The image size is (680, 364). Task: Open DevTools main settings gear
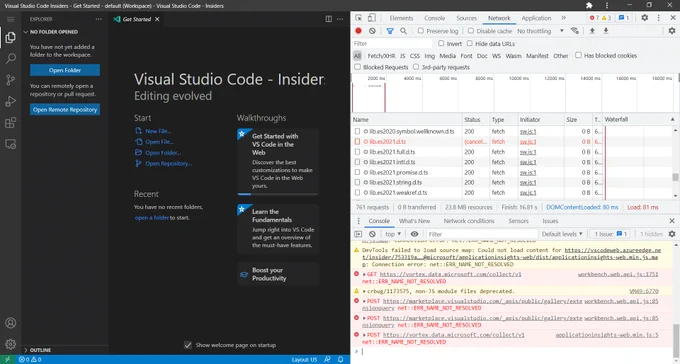click(x=644, y=18)
